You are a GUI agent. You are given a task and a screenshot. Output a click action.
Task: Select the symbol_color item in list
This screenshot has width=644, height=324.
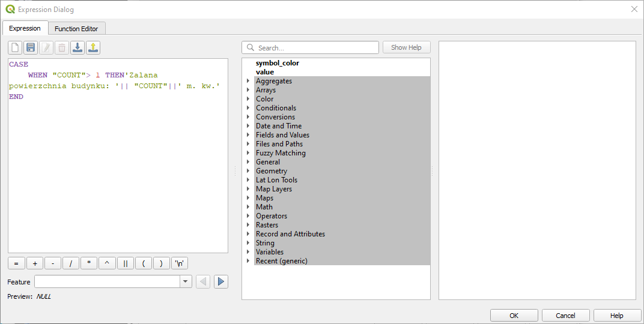coord(277,63)
